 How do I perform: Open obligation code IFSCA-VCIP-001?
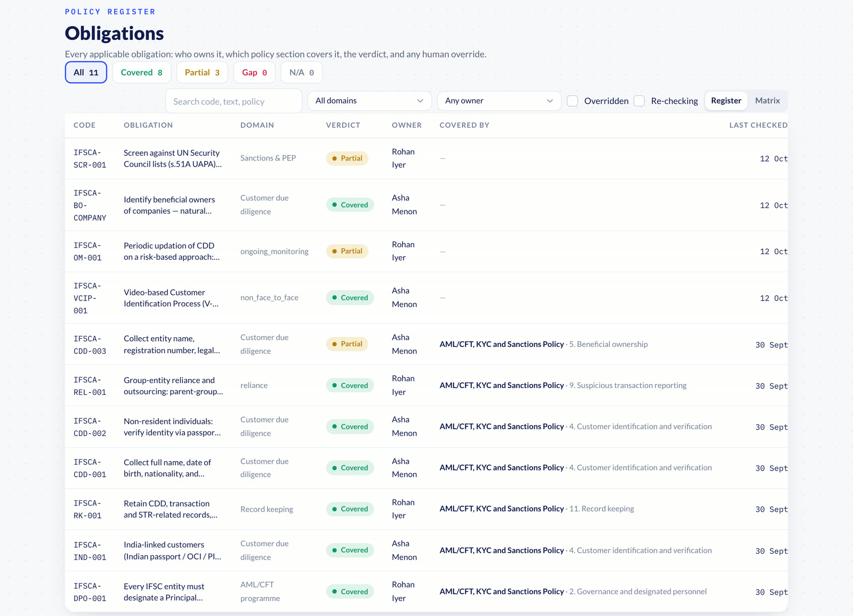(x=87, y=298)
